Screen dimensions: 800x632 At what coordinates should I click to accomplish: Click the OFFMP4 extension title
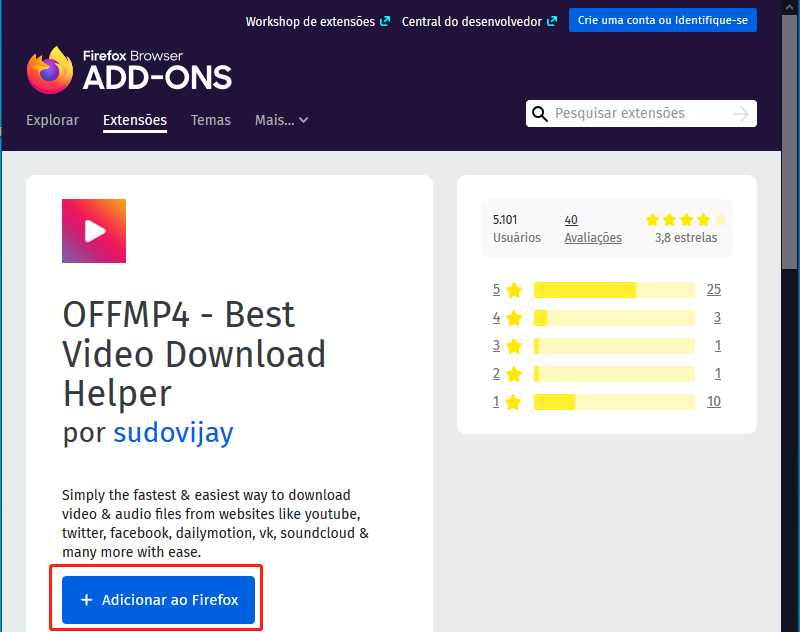194,354
